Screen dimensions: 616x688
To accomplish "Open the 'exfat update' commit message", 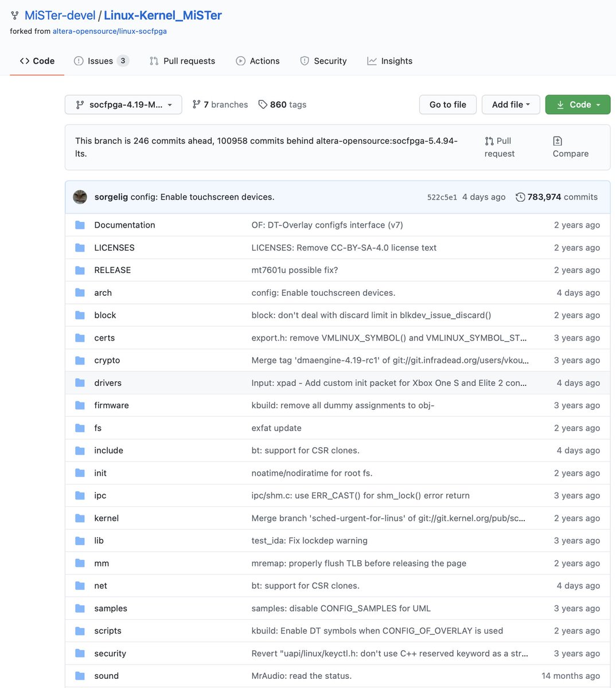I will 276,428.
